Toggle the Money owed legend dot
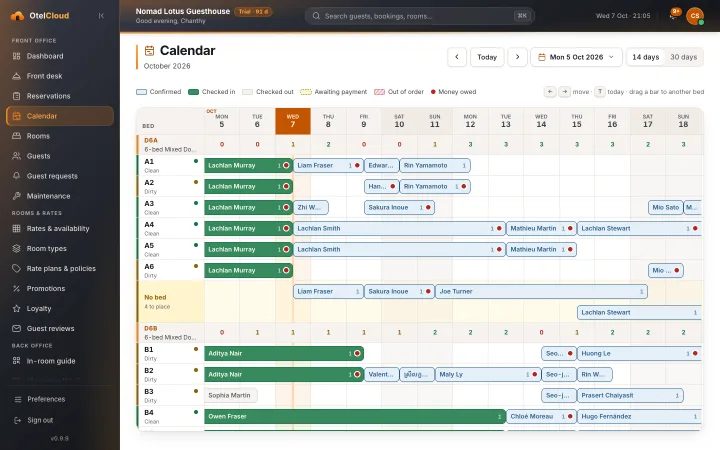Screen dimensions: 720x450 tap(433, 92)
